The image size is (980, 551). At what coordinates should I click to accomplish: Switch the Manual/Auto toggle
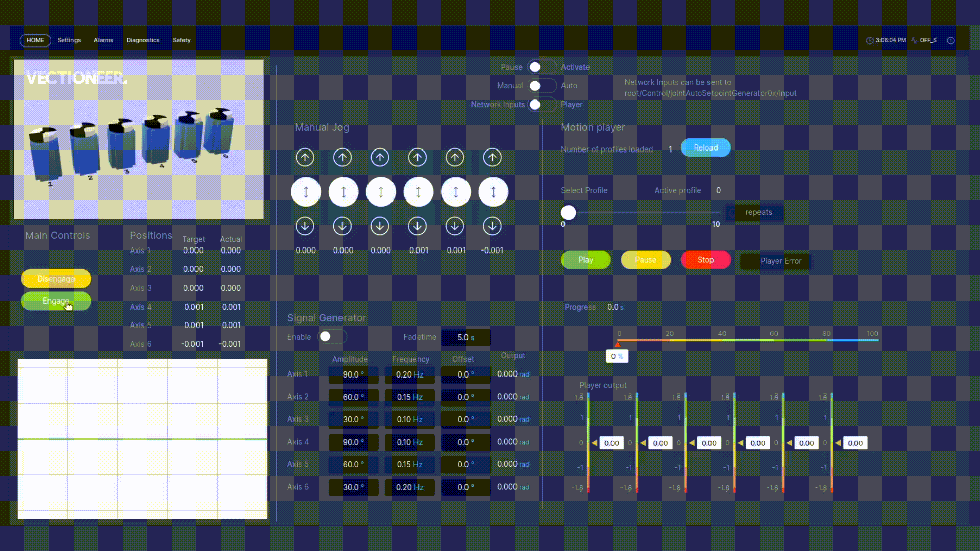tap(542, 86)
